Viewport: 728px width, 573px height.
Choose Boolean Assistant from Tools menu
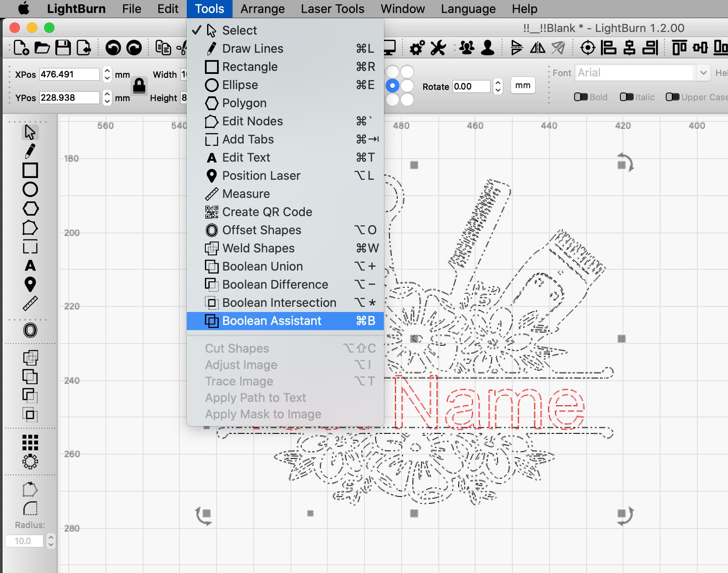pyautogui.click(x=271, y=321)
